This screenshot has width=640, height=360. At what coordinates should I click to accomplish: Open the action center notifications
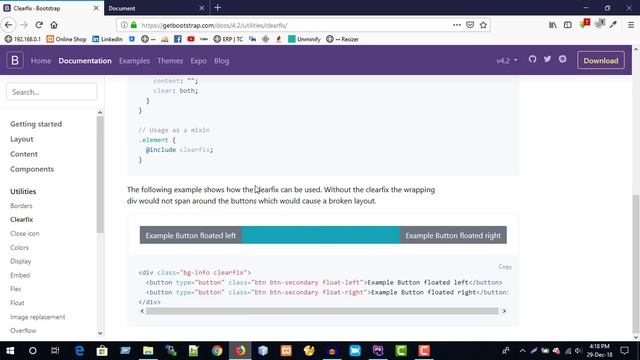(624, 351)
